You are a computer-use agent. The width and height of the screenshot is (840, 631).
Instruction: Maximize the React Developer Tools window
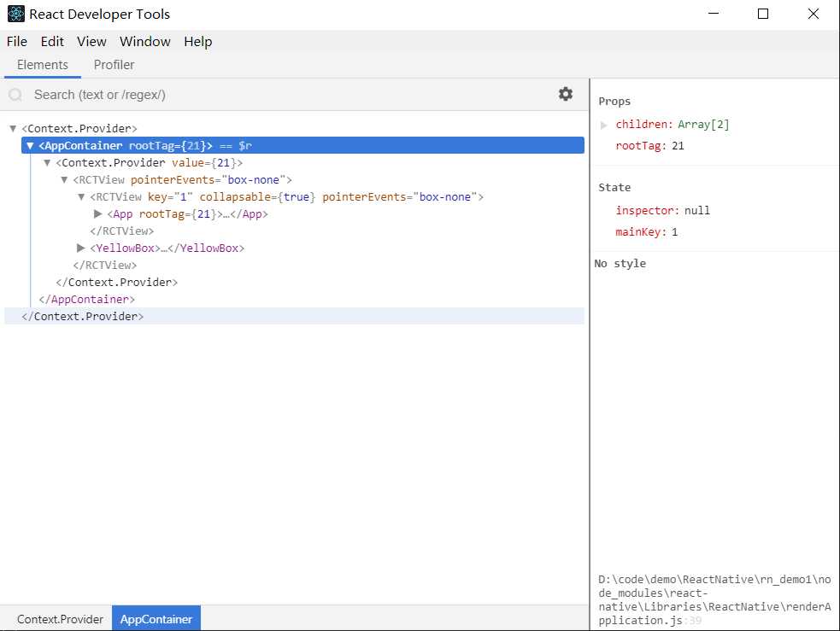coord(763,14)
